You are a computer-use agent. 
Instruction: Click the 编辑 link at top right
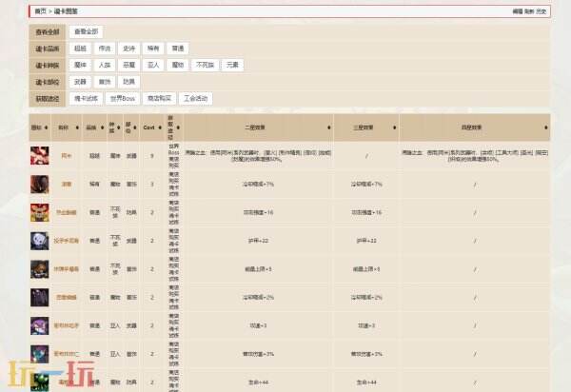[x=518, y=11]
